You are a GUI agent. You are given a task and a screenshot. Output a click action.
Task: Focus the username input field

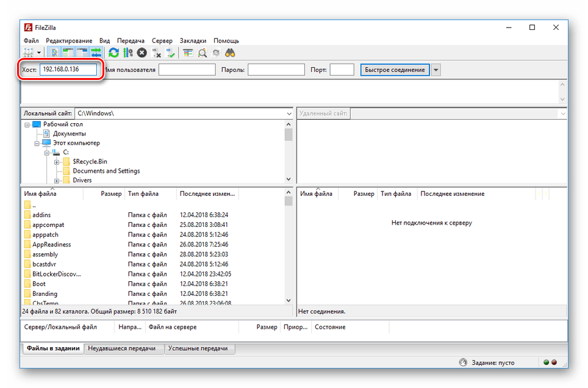coord(187,70)
